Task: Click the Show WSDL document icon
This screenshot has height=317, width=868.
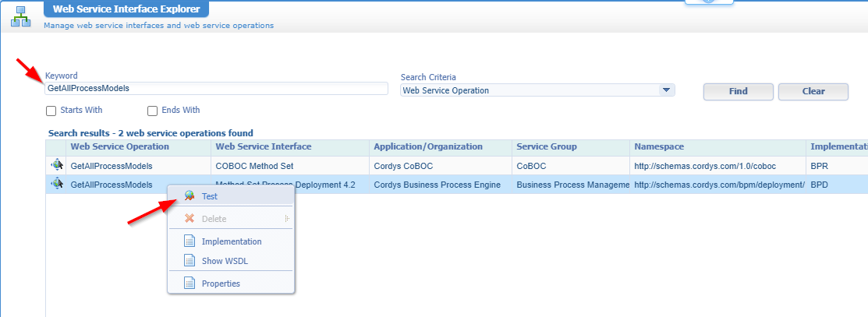Action: (x=189, y=260)
